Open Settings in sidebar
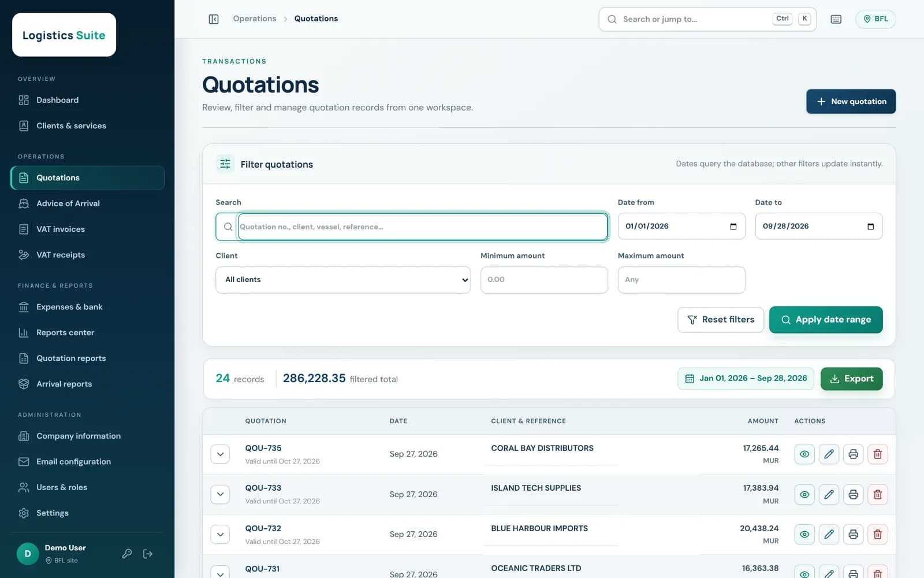The width and height of the screenshot is (924, 578). [x=87, y=513]
